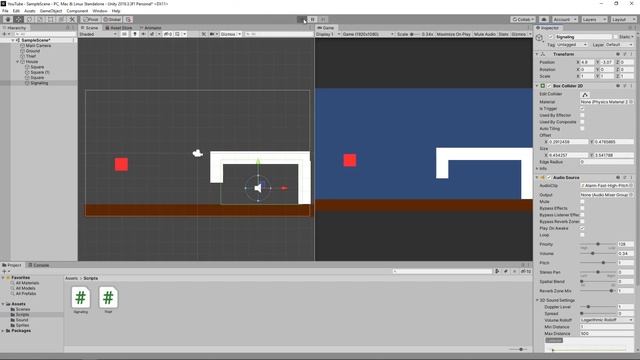Select Thief in Hierarchy

click(x=31, y=56)
